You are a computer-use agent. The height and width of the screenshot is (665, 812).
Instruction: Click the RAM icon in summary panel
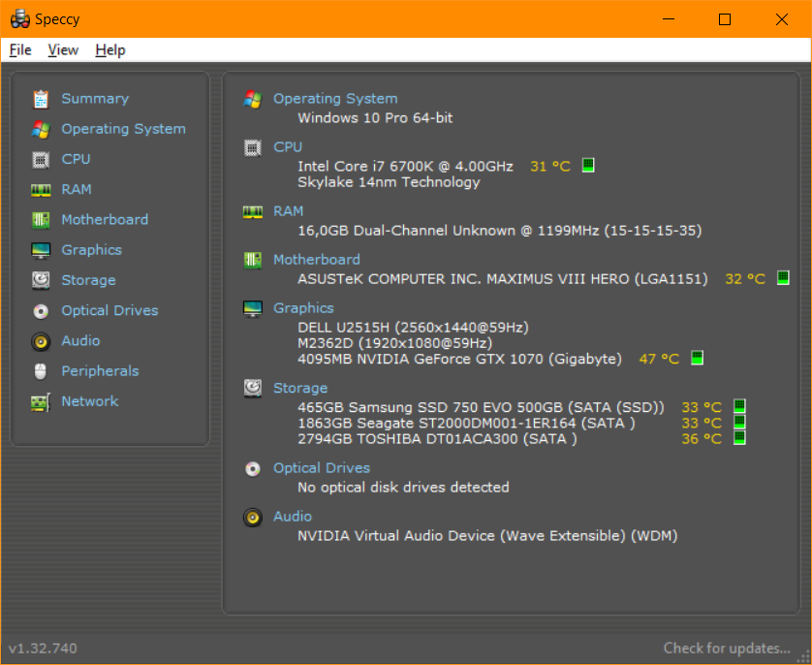pos(253,212)
